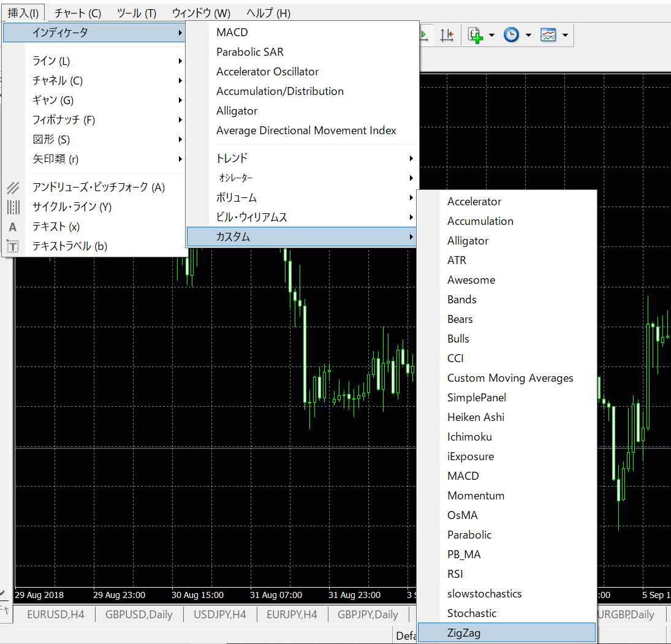This screenshot has height=644, width=671.
Task: Open the dropdown arrow beside the Periods clock
Action: tap(528, 36)
